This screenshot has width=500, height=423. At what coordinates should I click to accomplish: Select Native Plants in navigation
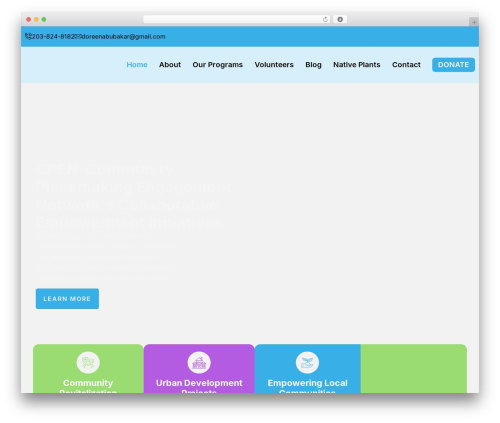coord(357,65)
